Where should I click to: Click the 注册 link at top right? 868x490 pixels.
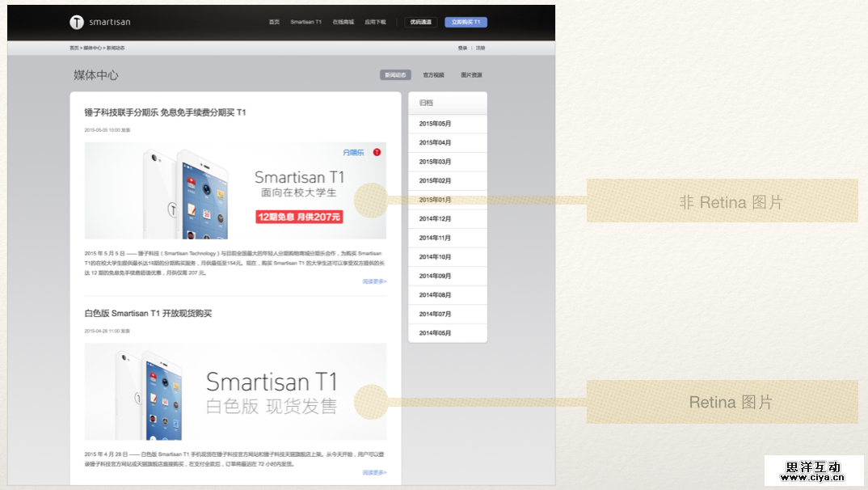click(479, 48)
